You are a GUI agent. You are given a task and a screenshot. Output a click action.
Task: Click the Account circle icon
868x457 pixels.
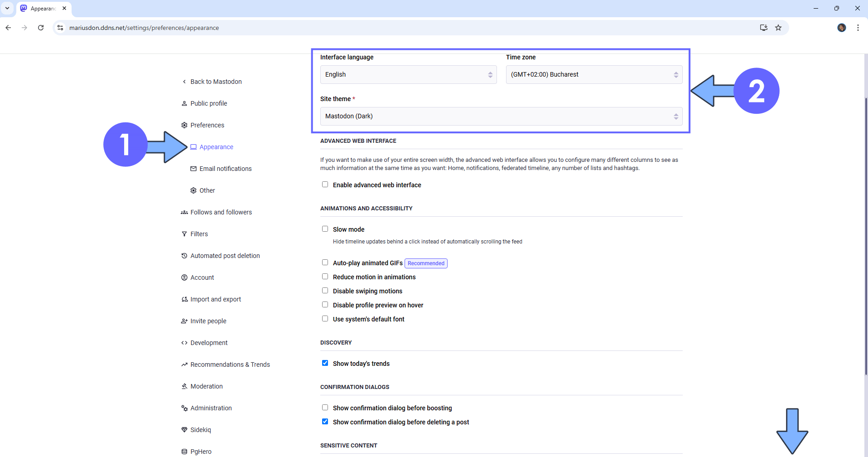point(184,277)
